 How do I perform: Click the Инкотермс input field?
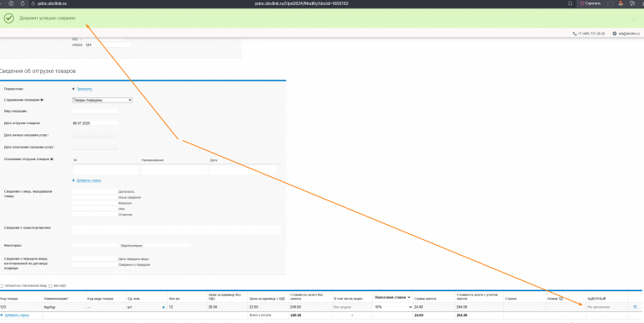tap(95, 245)
